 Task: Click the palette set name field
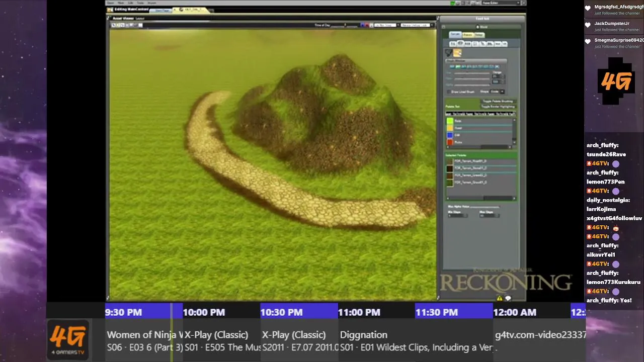pyautogui.click(x=480, y=114)
